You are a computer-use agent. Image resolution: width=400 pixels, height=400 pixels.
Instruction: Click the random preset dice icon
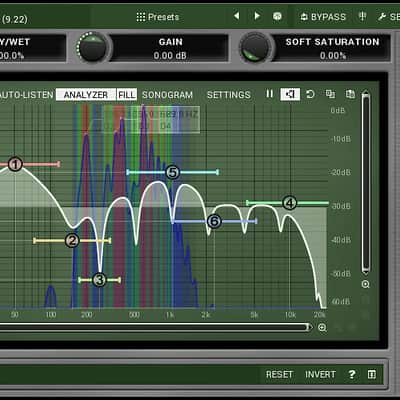277,16
